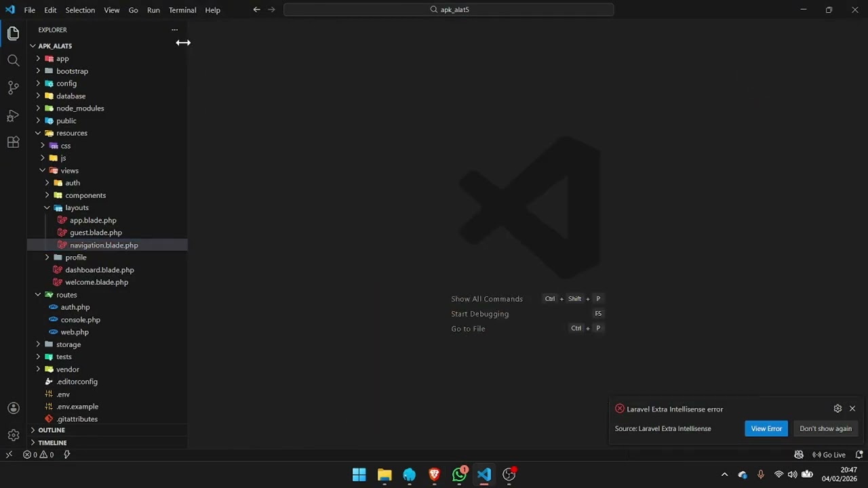Collapse the APK_ALAT5 project root
The image size is (868, 488).
point(107,46)
